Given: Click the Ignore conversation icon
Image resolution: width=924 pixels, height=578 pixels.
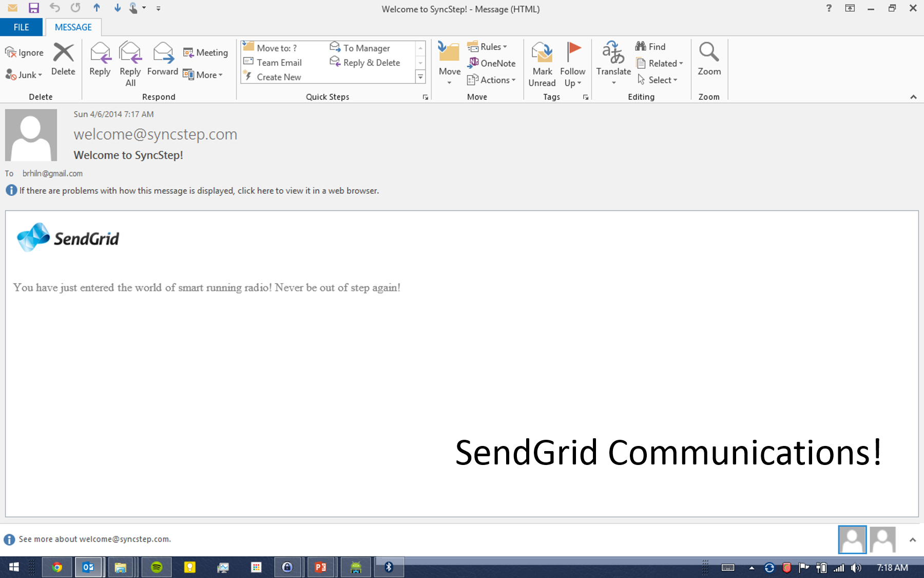Looking at the screenshot, I should [24, 52].
